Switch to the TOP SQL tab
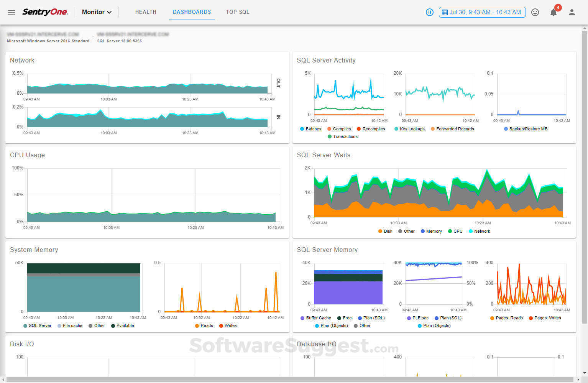 click(x=238, y=12)
